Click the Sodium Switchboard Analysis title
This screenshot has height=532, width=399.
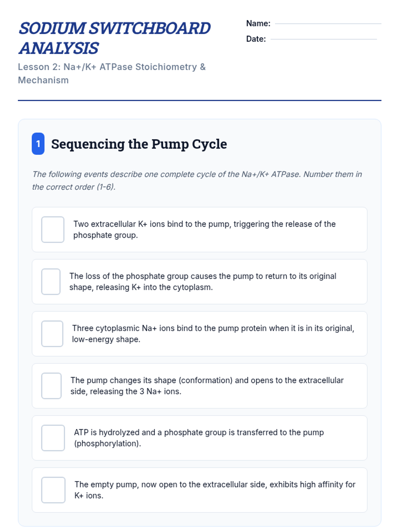point(114,38)
